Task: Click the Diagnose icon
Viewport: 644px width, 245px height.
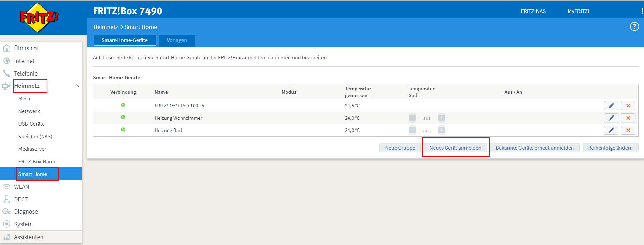Action: [6, 212]
